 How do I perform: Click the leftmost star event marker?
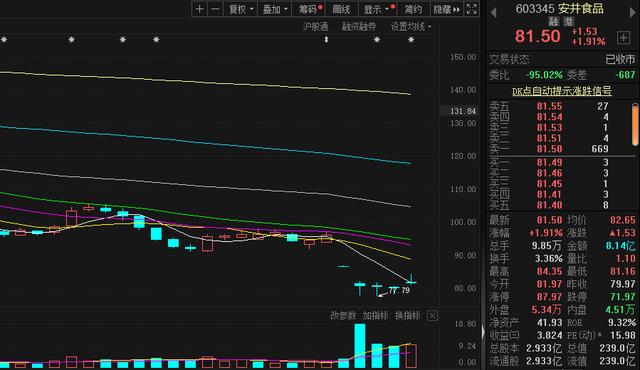click(4, 40)
